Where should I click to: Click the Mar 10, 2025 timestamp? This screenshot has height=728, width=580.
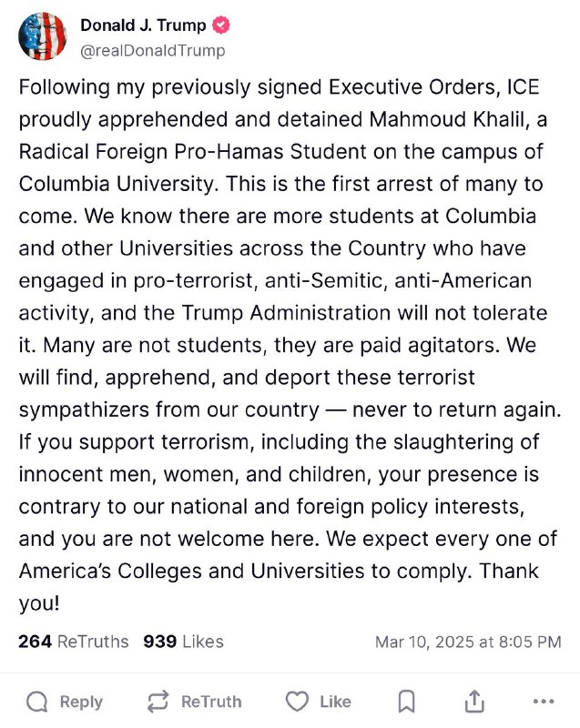(468, 642)
